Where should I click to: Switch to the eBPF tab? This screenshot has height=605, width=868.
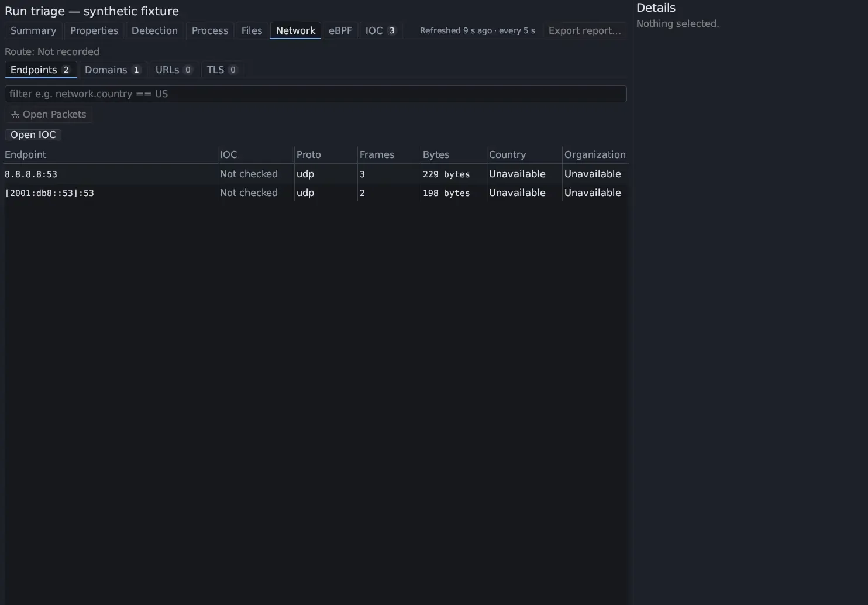click(340, 30)
